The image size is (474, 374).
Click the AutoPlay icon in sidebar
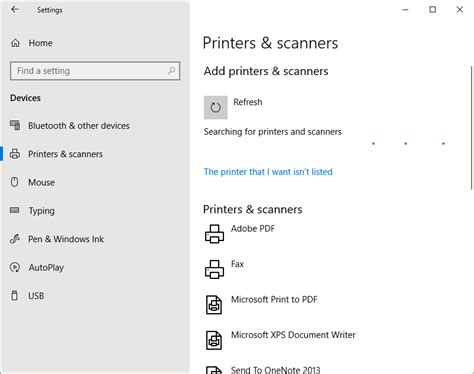click(x=15, y=267)
